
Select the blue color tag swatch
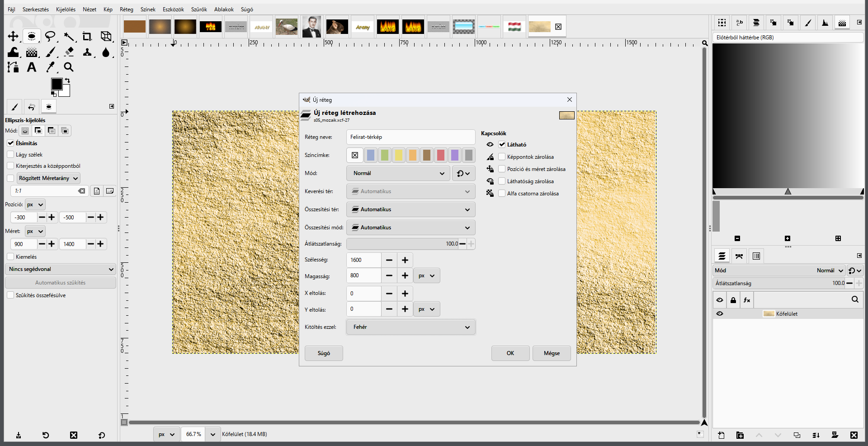coord(371,155)
